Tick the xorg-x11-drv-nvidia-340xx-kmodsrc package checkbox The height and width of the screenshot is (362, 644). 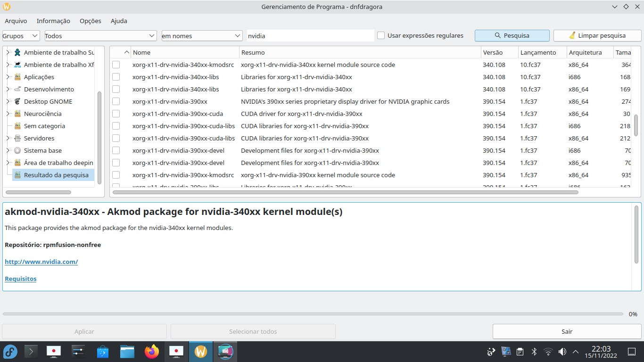pyautogui.click(x=116, y=65)
